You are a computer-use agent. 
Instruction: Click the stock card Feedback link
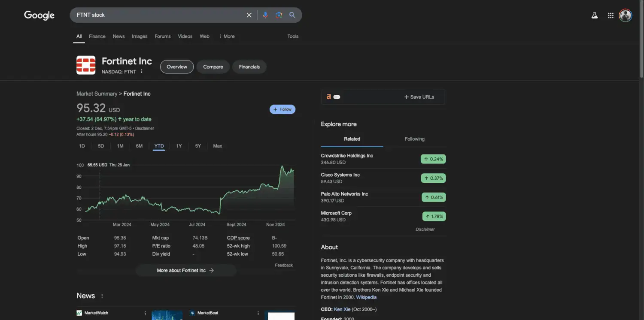pyautogui.click(x=284, y=266)
